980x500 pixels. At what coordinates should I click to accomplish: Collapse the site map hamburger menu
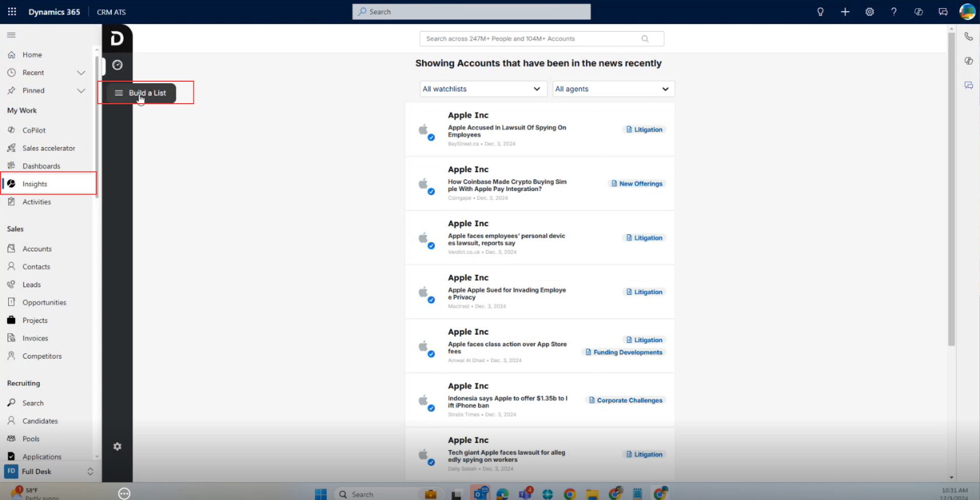pyautogui.click(x=11, y=35)
